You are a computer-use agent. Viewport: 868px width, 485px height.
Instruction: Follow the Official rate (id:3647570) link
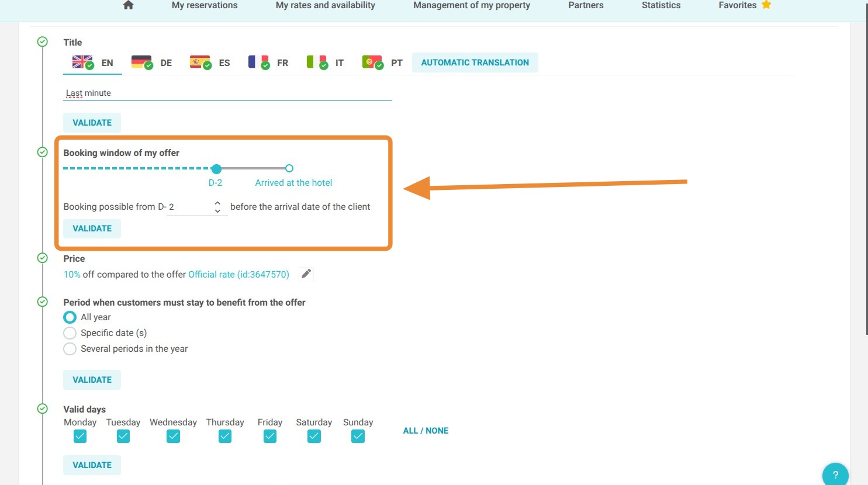pyautogui.click(x=238, y=274)
